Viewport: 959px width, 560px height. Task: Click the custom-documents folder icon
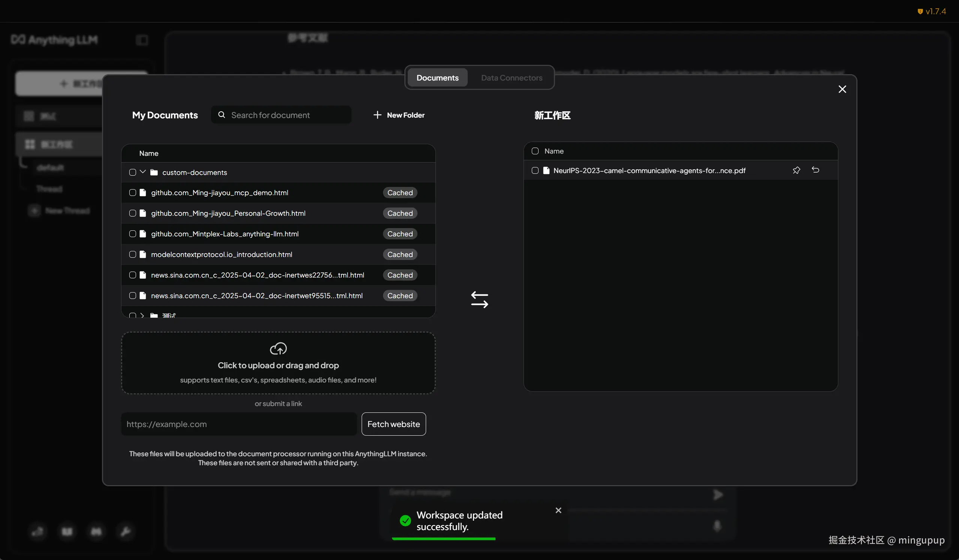154,172
